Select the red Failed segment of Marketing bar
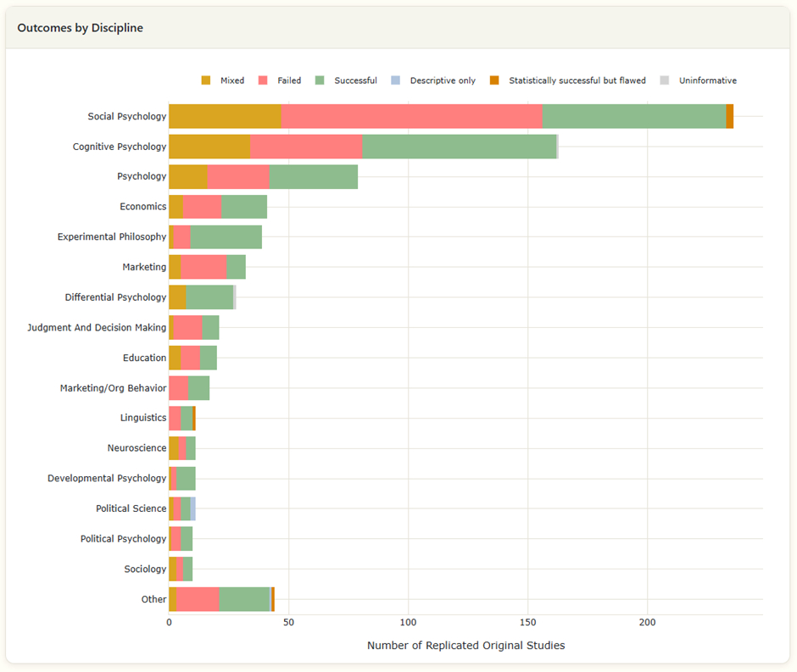 (x=203, y=267)
